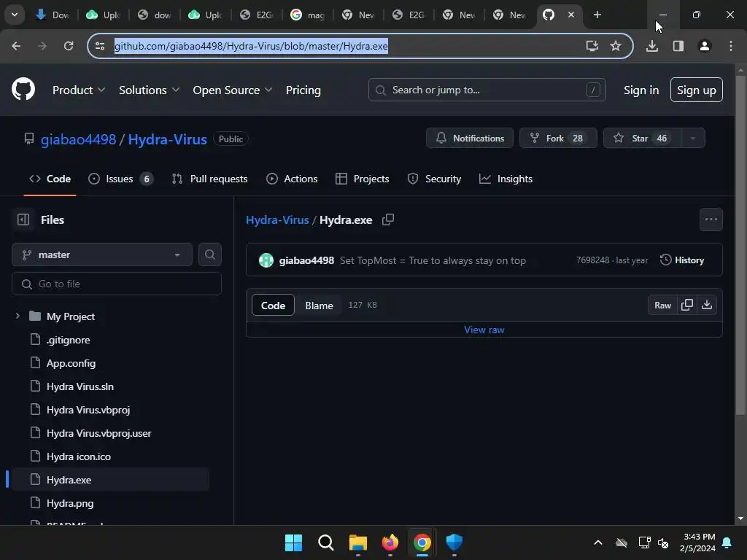The width and height of the screenshot is (747, 560).
Task: Open the tab search dropdown in Chrome
Action: (15, 15)
